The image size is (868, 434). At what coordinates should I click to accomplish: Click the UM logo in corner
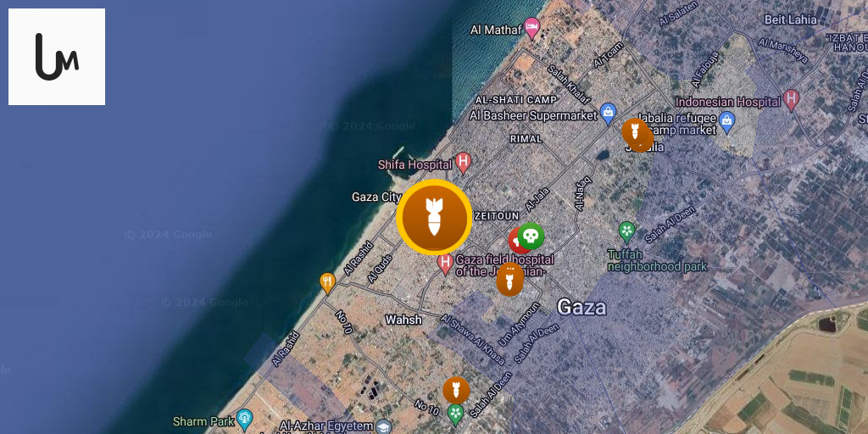[57, 57]
